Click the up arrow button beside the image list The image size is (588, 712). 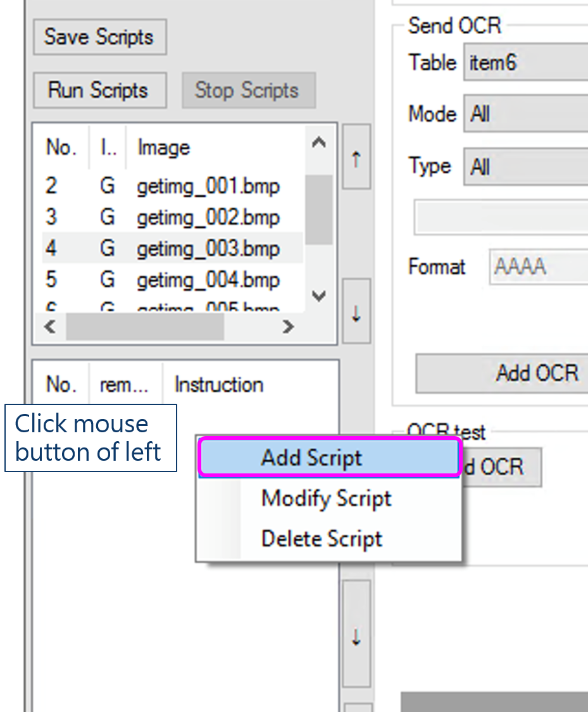(356, 156)
